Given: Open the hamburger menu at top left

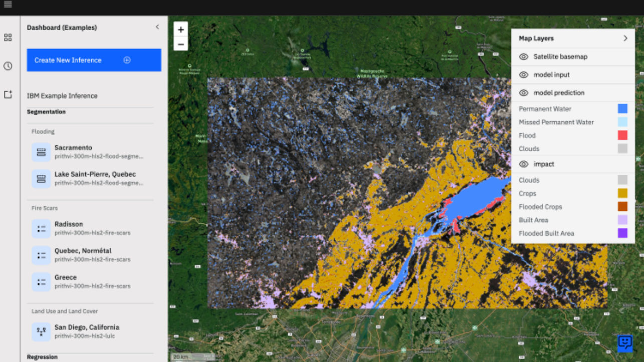Looking at the screenshot, I should click(8, 5).
